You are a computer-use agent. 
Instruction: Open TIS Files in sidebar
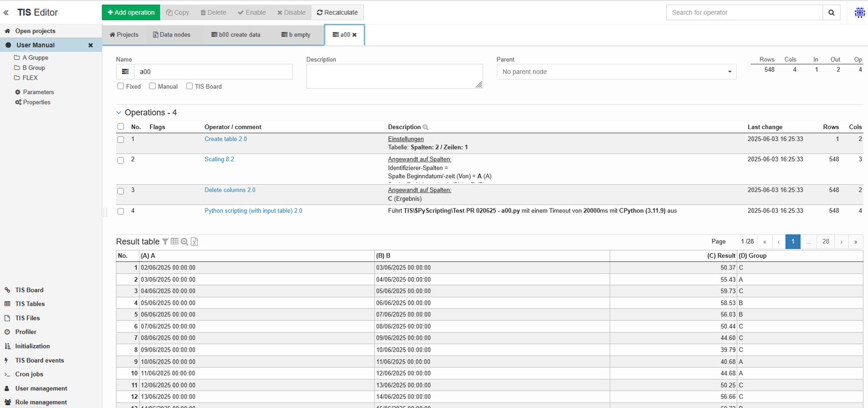(x=27, y=318)
